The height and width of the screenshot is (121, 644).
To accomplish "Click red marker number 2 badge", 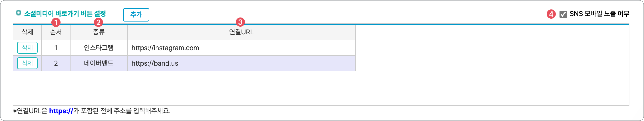I will point(98,23).
